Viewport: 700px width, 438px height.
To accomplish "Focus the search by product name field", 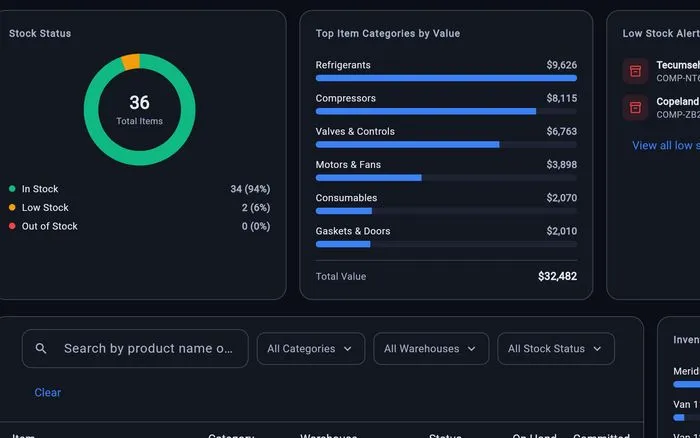I will (x=135, y=349).
